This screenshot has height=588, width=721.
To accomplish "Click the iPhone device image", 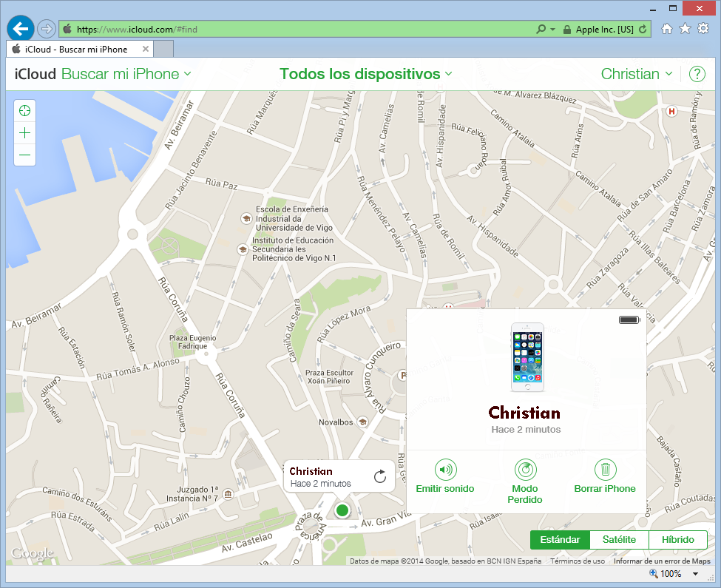I will (528, 357).
